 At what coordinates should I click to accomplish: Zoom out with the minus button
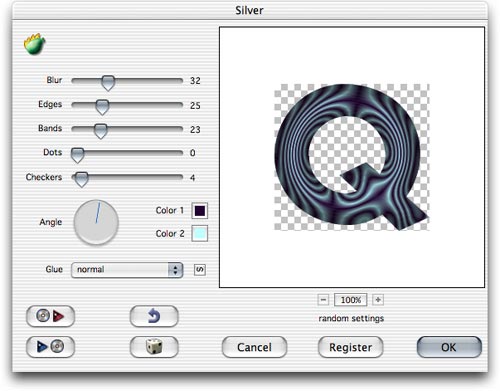coord(323,300)
